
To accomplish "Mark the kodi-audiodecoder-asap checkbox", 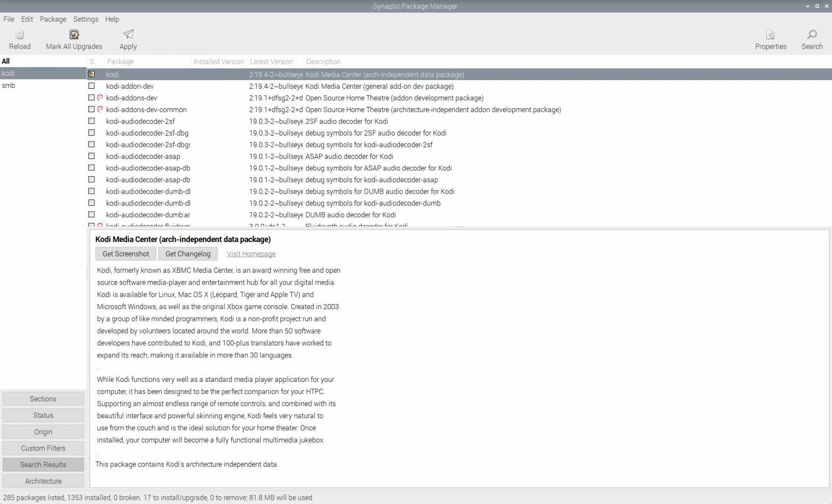I will [92, 156].
